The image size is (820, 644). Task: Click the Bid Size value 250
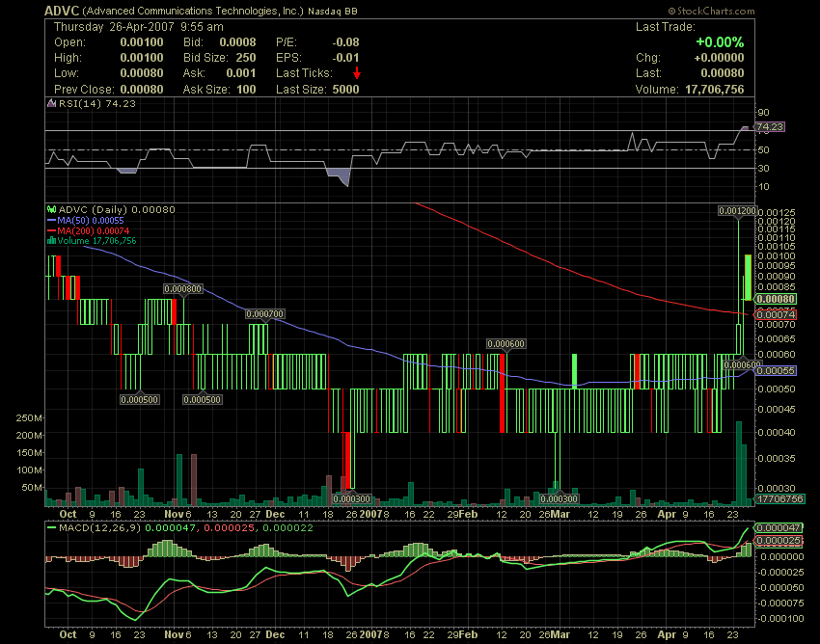pos(246,58)
